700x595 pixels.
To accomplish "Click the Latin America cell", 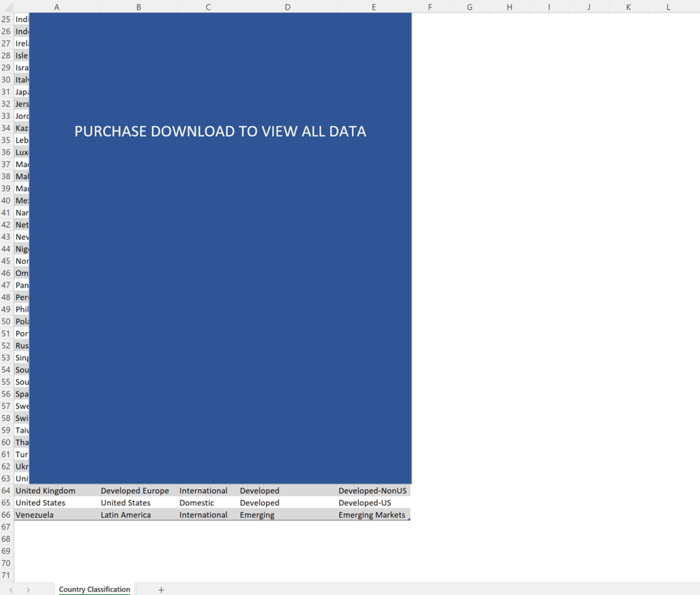I will 139,515.
